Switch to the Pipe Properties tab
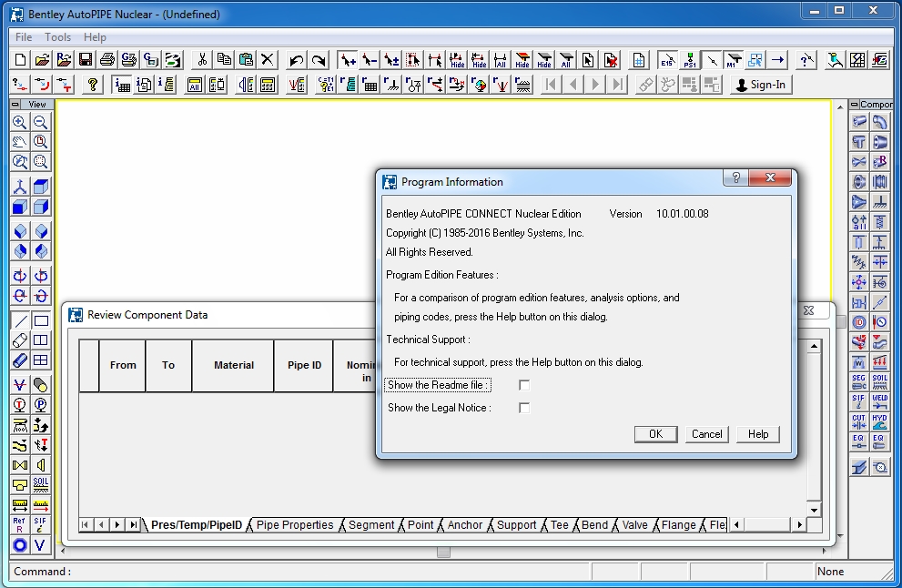The width and height of the screenshot is (902, 588). [x=295, y=525]
